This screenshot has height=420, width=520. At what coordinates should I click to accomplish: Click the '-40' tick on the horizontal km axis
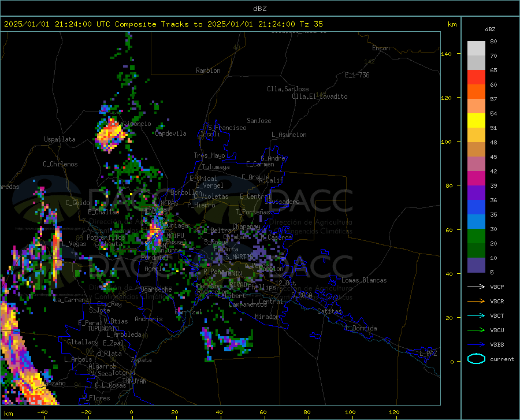click(42, 412)
